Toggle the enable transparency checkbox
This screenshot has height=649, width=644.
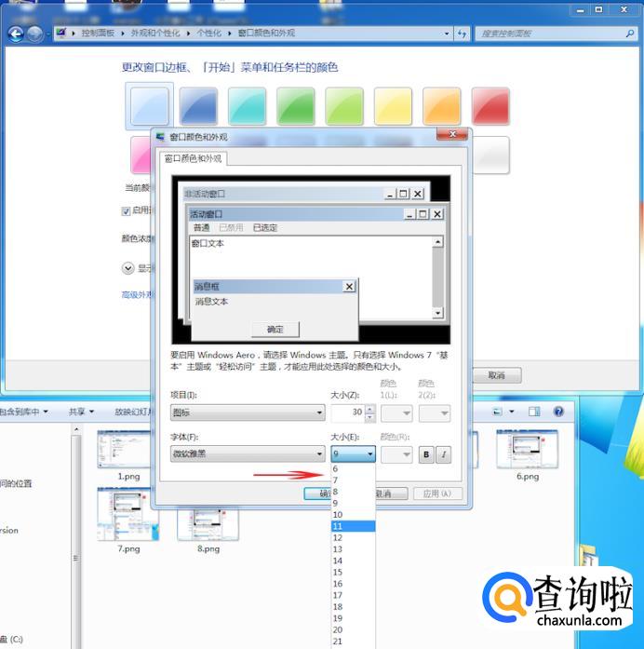click(x=127, y=211)
